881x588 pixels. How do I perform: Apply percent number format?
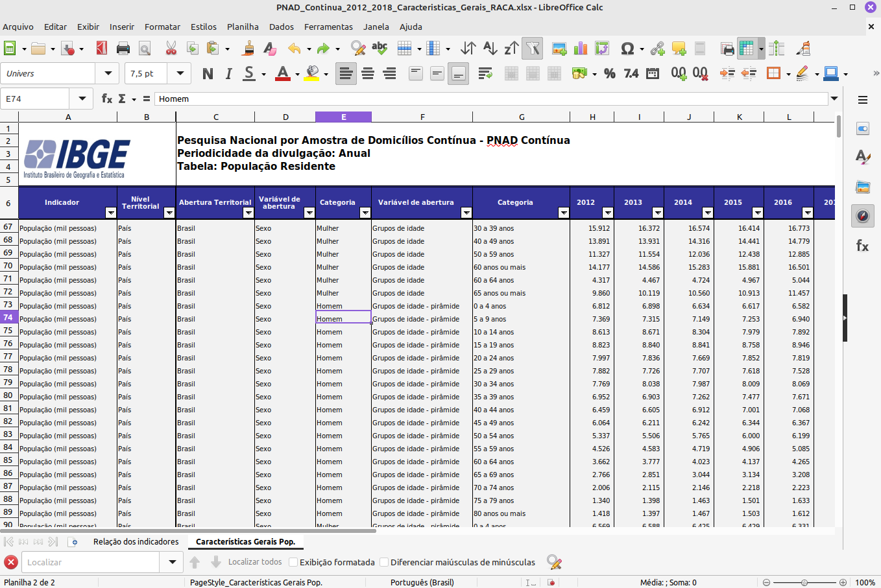(x=609, y=74)
